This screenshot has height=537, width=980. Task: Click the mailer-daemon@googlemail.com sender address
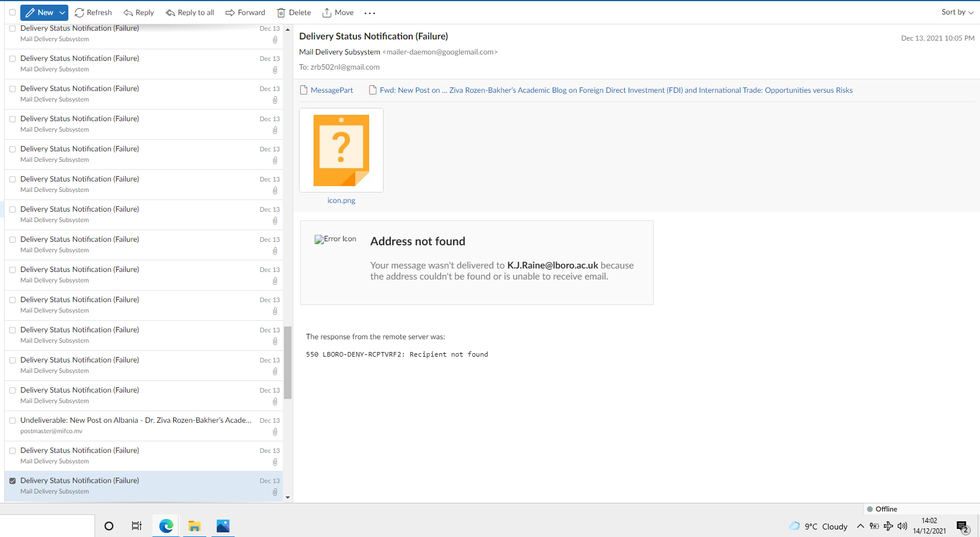coord(440,52)
